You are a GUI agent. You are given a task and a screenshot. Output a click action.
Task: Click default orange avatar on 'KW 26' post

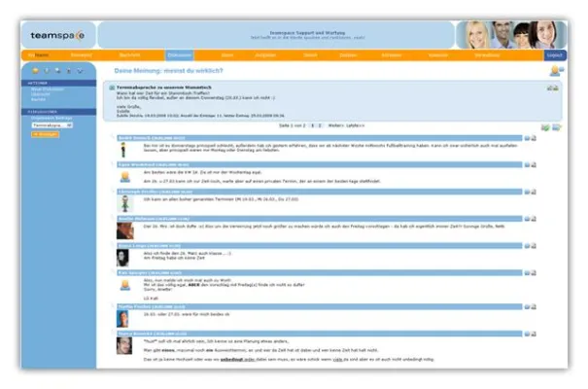[124, 177]
